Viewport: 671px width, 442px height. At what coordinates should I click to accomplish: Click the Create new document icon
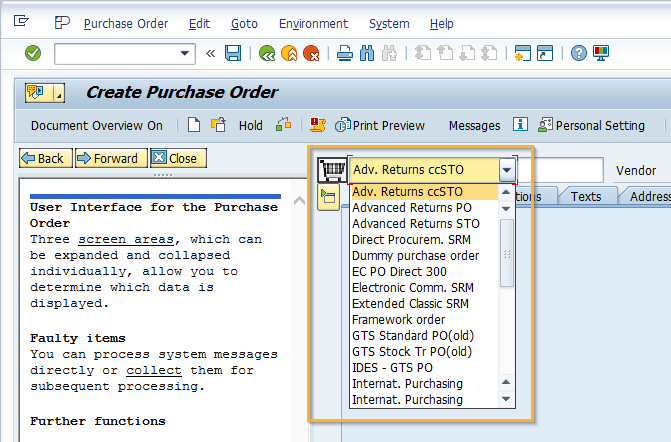click(x=194, y=125)
